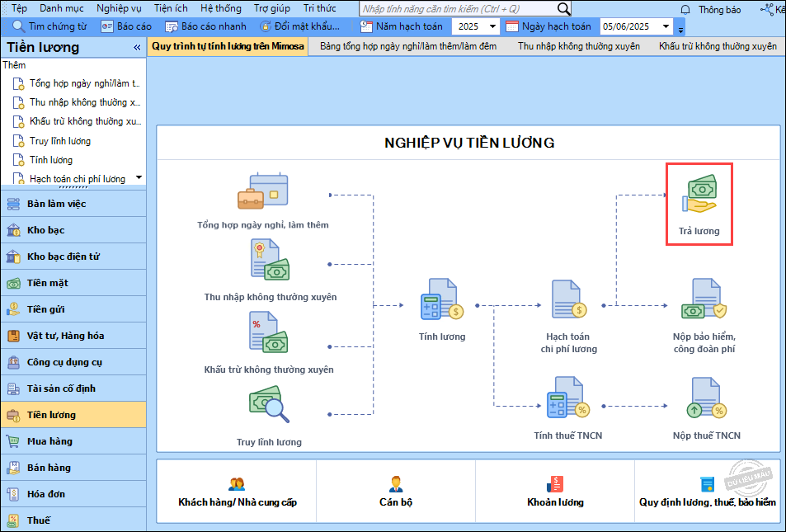The width and height of the screenshot is (786, 532).
Task: Open the Tài sản cố định module
Action: tap(73, 388)
